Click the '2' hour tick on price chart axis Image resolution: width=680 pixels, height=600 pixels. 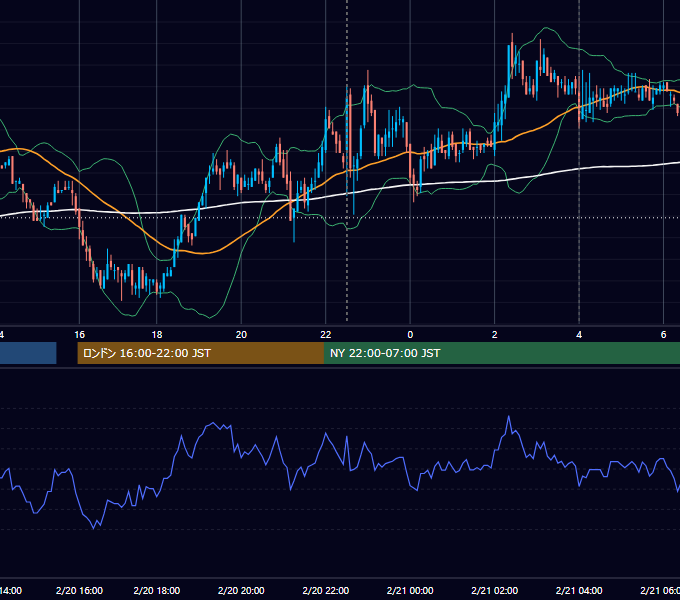(494, 335)
